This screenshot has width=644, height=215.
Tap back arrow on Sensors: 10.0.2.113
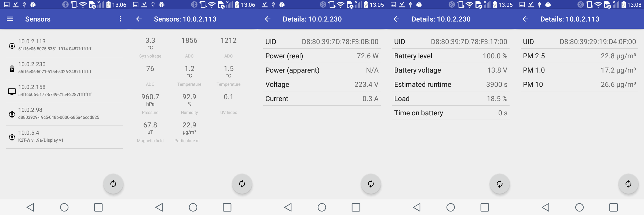(139, 19)
